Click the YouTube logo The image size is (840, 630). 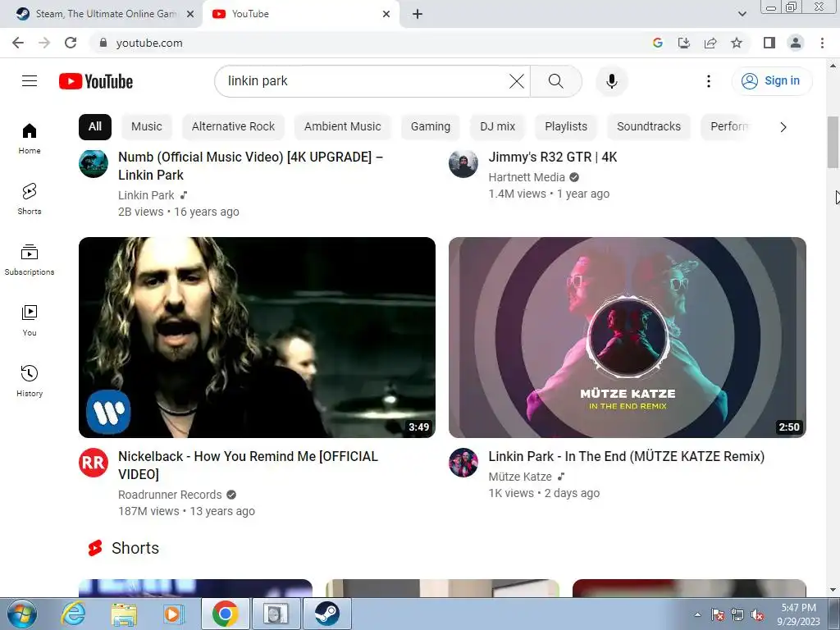(x=96, y=81)
